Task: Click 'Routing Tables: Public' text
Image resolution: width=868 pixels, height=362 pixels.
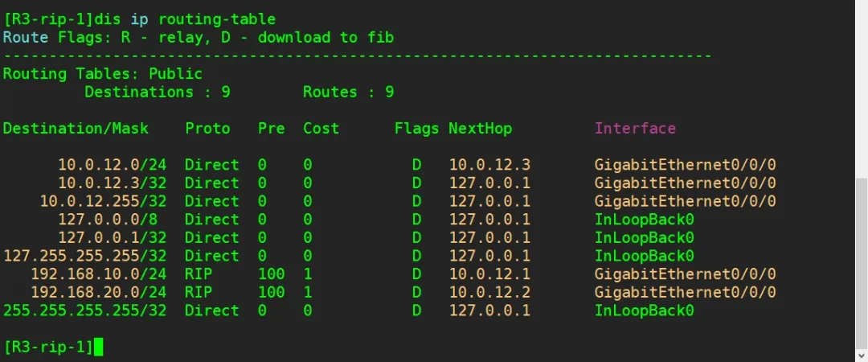Action: point(102,74)
